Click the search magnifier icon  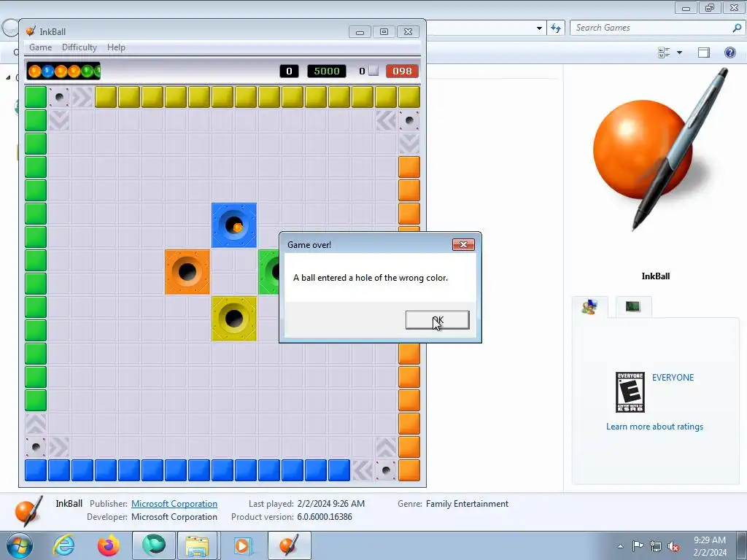click(x=737, y=28)
